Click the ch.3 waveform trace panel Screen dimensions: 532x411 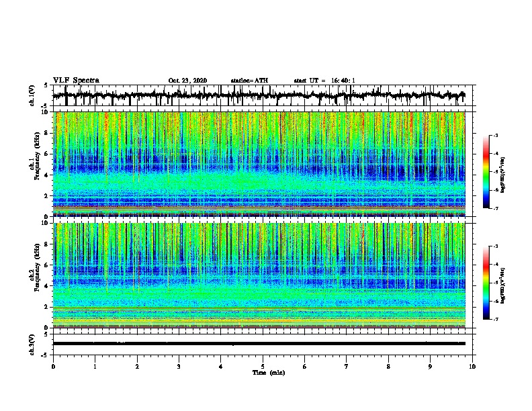pos(264,345)
